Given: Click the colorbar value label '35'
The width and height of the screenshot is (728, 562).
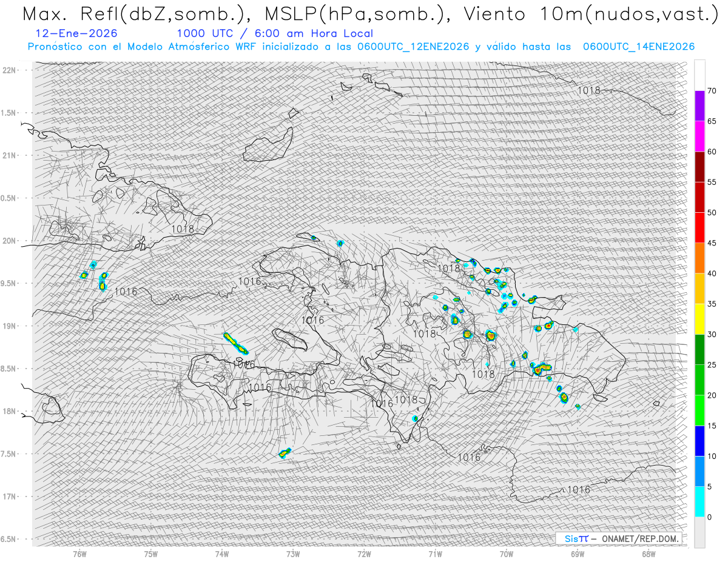Looking at the screenshot, I should 712,304.
